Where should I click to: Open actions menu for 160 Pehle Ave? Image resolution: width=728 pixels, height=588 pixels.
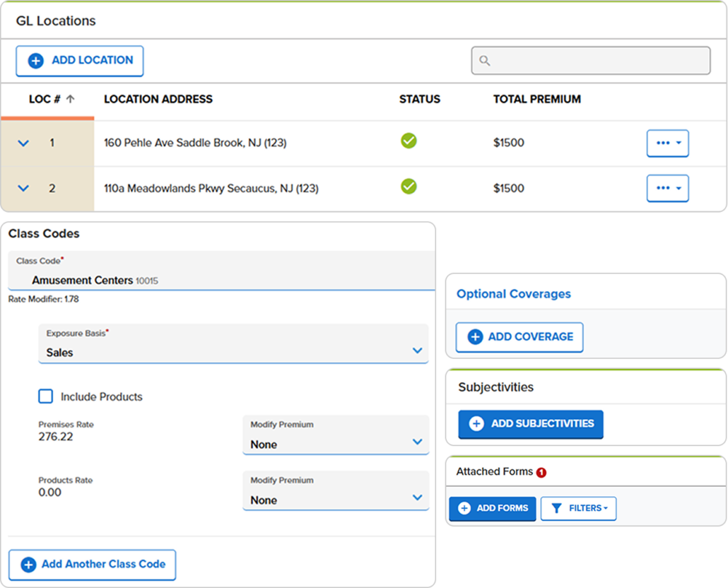point(667,143)
